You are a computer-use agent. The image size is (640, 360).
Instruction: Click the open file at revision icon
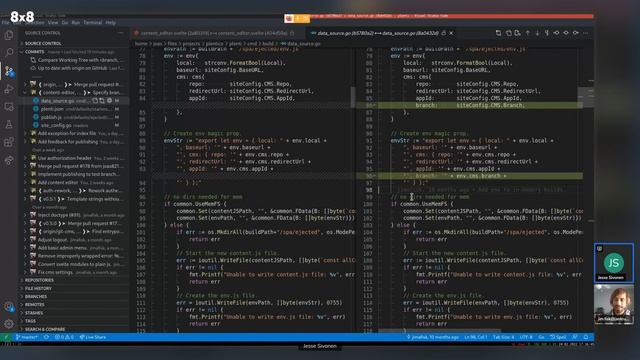coord(518,33)
